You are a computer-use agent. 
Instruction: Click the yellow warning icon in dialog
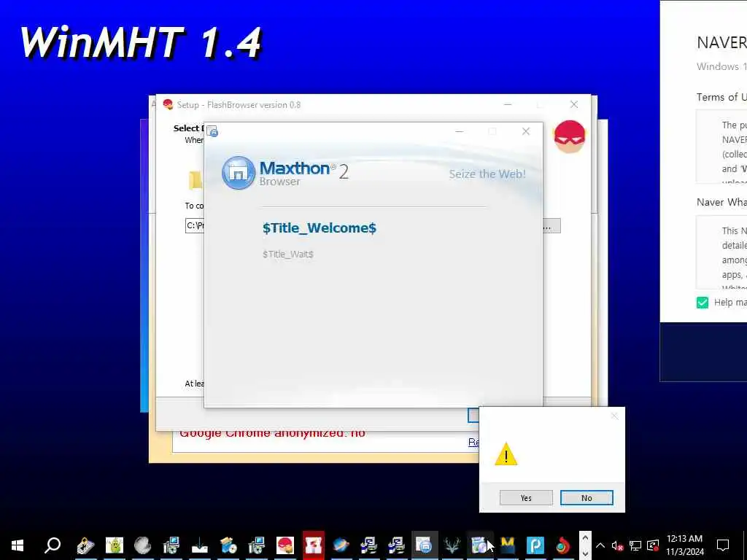pyautogui.click(x=506, y=454)
